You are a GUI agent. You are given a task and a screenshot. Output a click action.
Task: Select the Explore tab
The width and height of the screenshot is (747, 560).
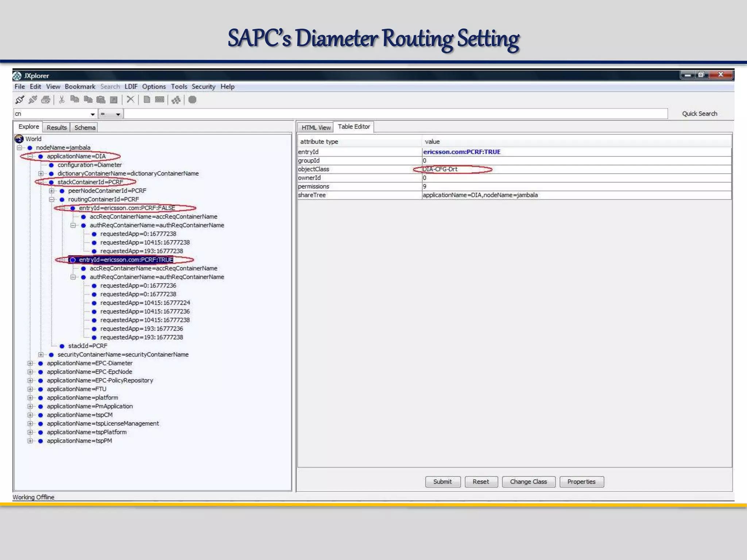click(29, 127)
